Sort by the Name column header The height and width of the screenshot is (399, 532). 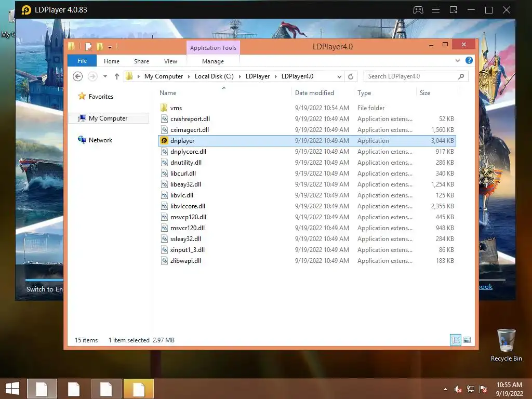pos(168,93)
